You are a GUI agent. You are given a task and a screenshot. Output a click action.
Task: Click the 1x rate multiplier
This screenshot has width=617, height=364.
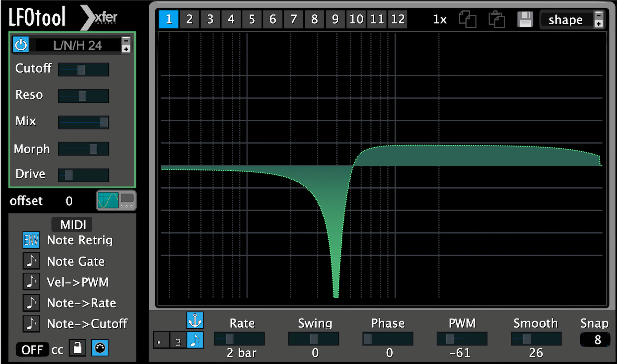(x=440, y=20)
